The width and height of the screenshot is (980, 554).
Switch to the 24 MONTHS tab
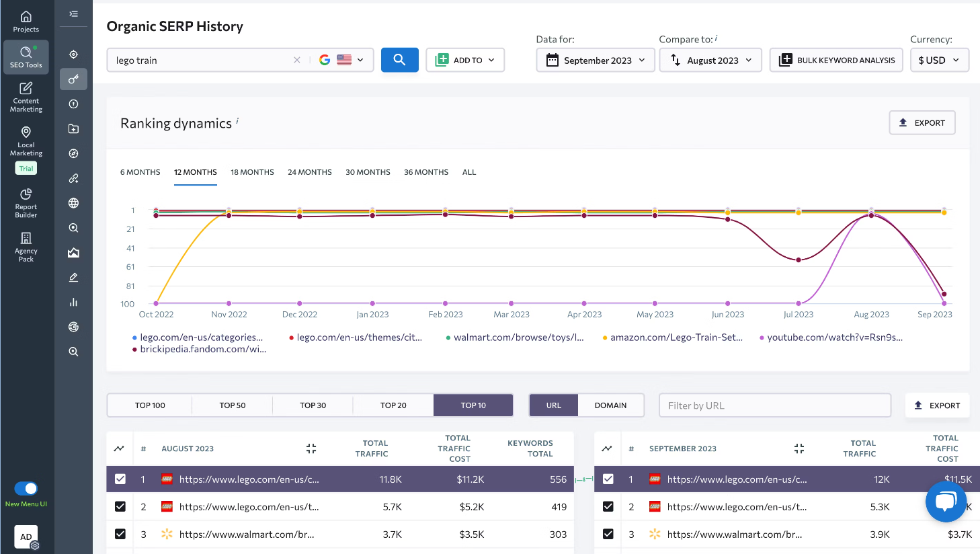click(x=310, y=172)
